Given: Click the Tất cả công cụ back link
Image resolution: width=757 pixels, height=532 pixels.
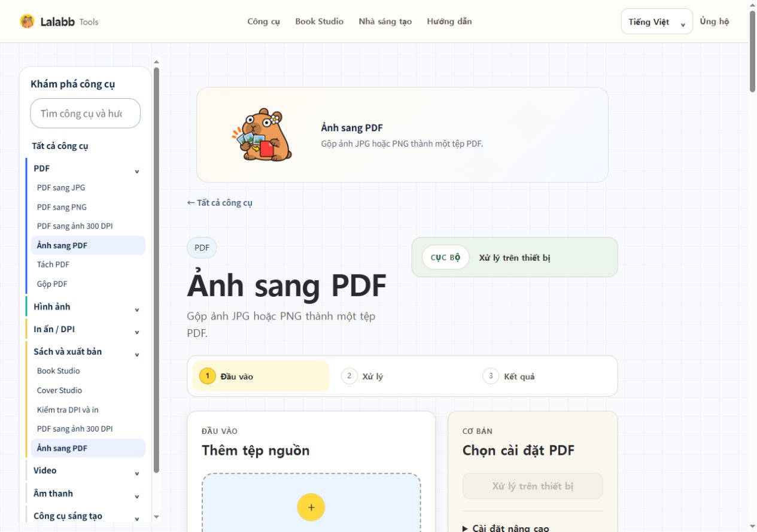Looking at the screenshot, I should point(220,203).
